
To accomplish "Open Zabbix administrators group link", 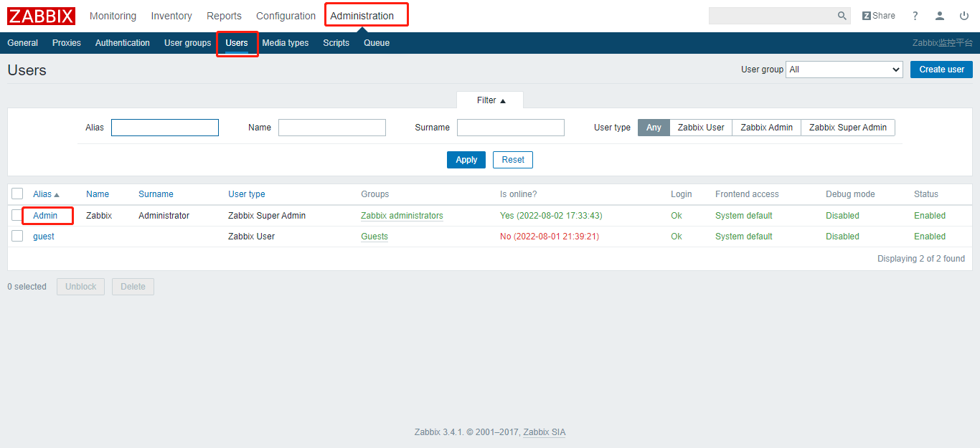I will [x=402, y=216].
